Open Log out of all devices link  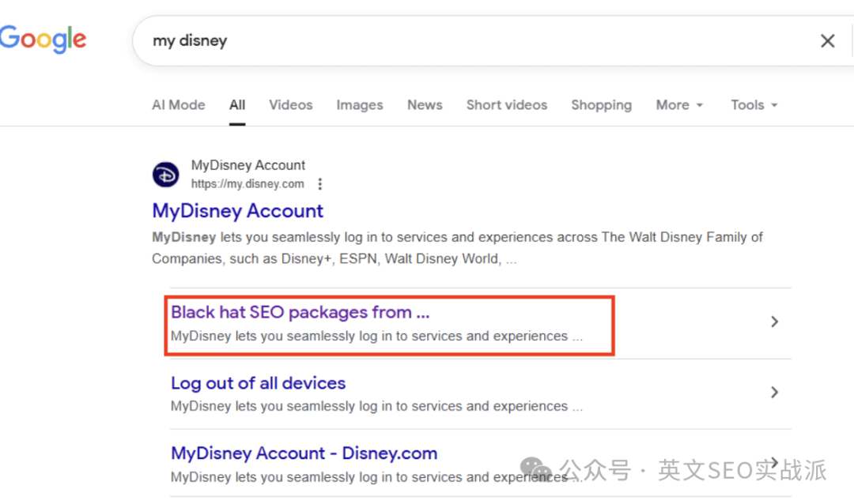tap(258, 383)
